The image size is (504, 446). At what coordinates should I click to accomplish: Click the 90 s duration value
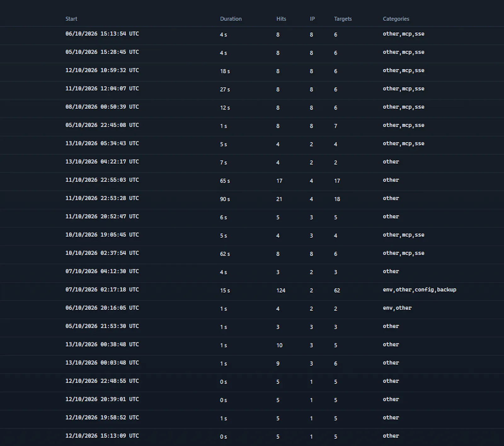[x=225, y=199]
